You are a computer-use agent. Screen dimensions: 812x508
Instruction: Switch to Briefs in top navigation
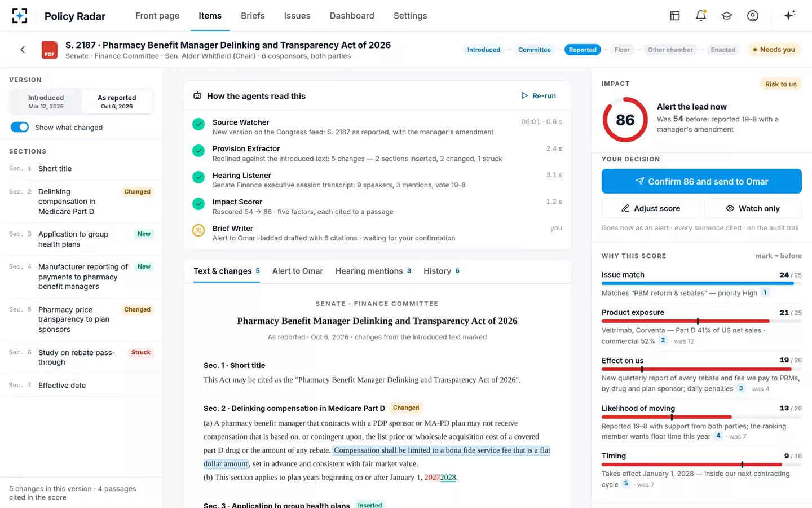click(253, 16)
